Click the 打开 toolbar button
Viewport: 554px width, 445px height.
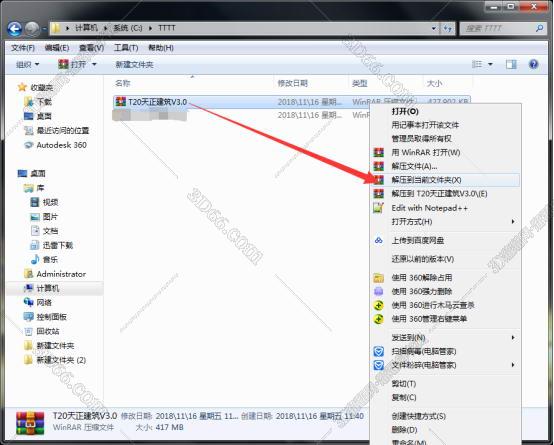pyautogui.click(x=73, y=64)
